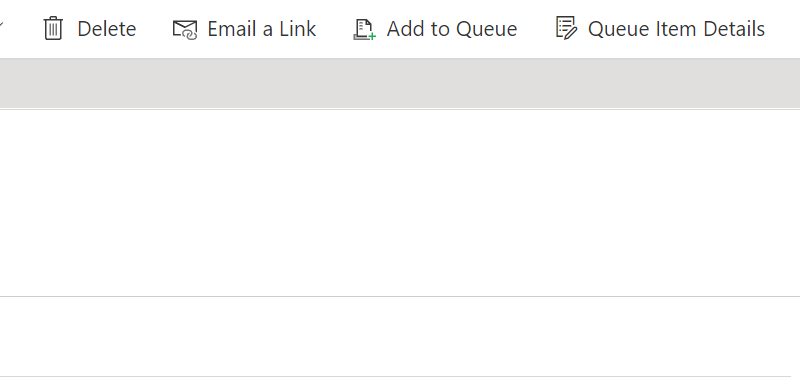
Task: Select the green plus on the queue icon
Action: coord(372,36)
